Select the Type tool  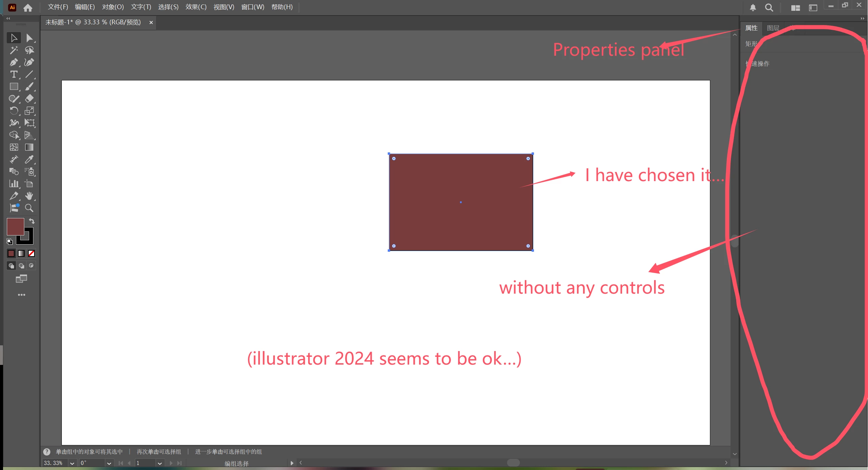pos(14,74)
